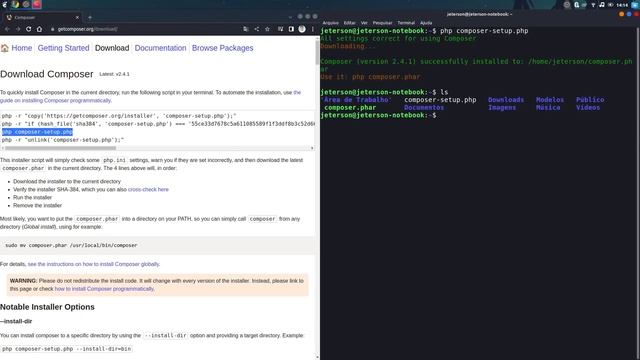This screenshot has height=360, width=640.
Task: Click the blue terminal window button
Action: pos(629,14)
